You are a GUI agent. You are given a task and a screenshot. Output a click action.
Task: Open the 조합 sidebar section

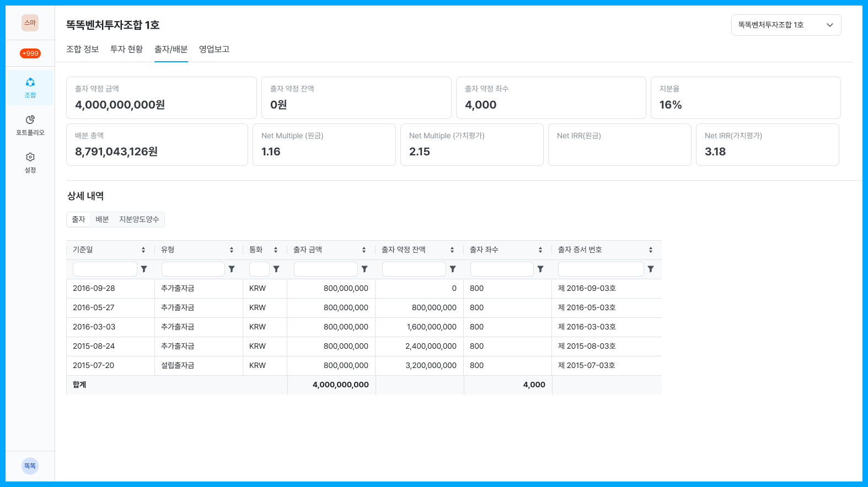(x=30, y=88)
